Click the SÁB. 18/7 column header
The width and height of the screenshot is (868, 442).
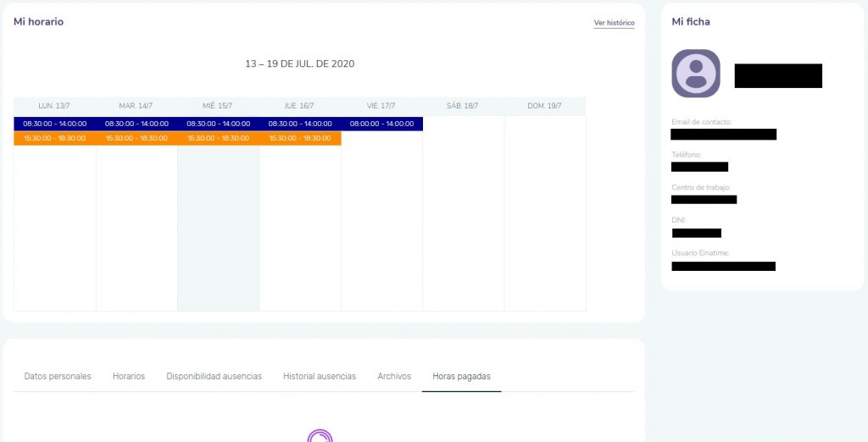(463, 106)
